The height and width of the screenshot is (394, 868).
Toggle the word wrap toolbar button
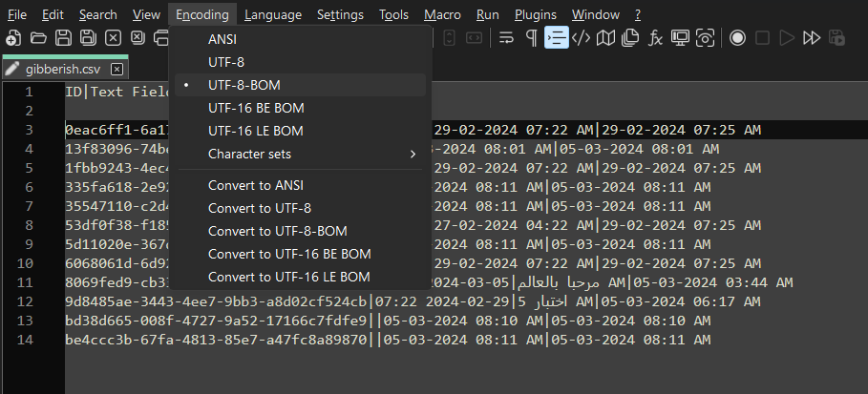pyautogui.click(x=506, y=38)
